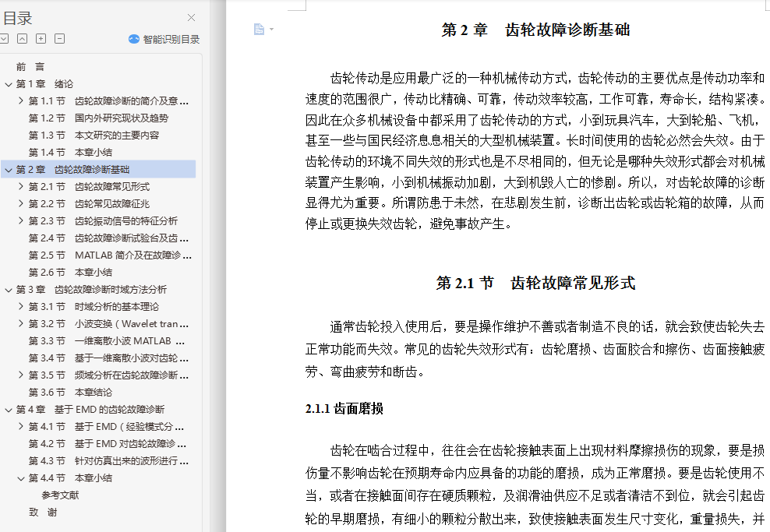The image size is (770, 532).
Task: Jump to 致谢 entry
Action: pos(43,513)
